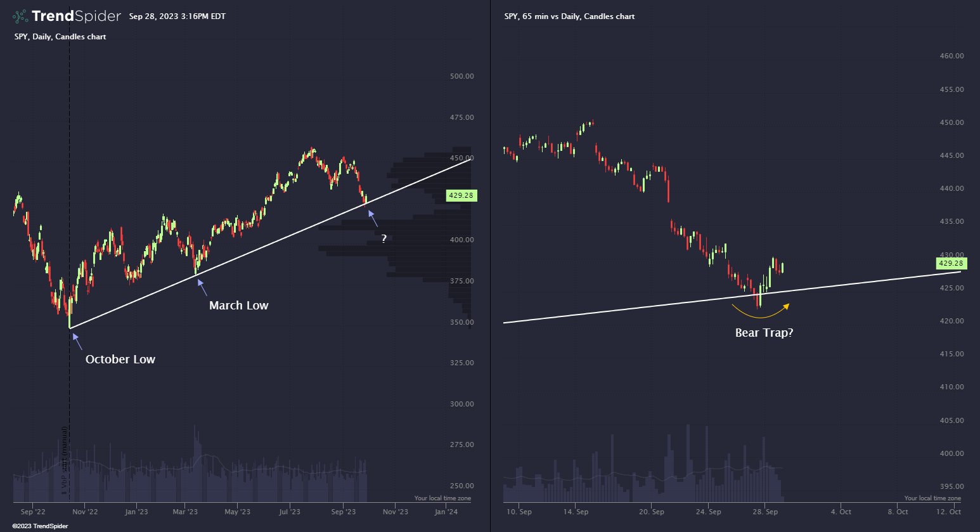Click the arrow above the question mark
The height and width of the screenshot is (532, 980).
pyautogui.click(x=373, y=218)
